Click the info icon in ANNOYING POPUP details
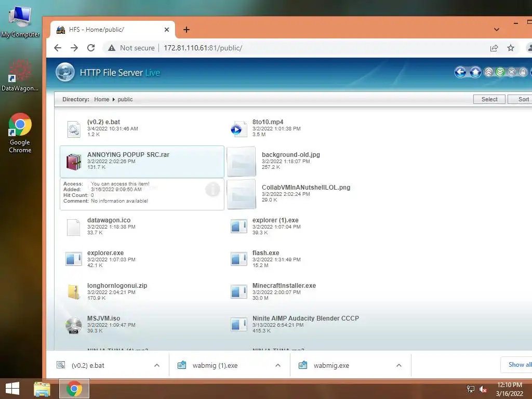532x399 pixels. pos(212,189)
